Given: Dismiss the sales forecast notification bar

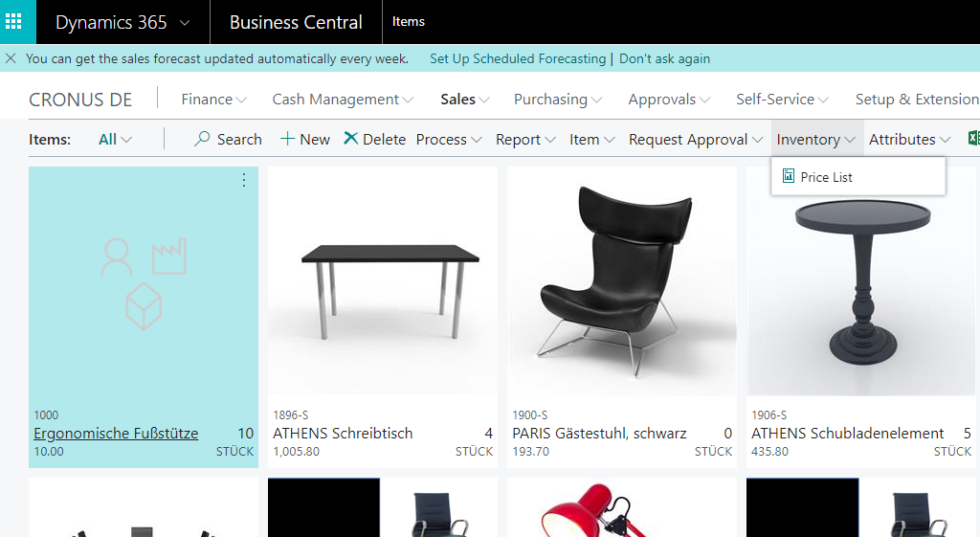Looking at the screenshot, I should pos(11,58).
